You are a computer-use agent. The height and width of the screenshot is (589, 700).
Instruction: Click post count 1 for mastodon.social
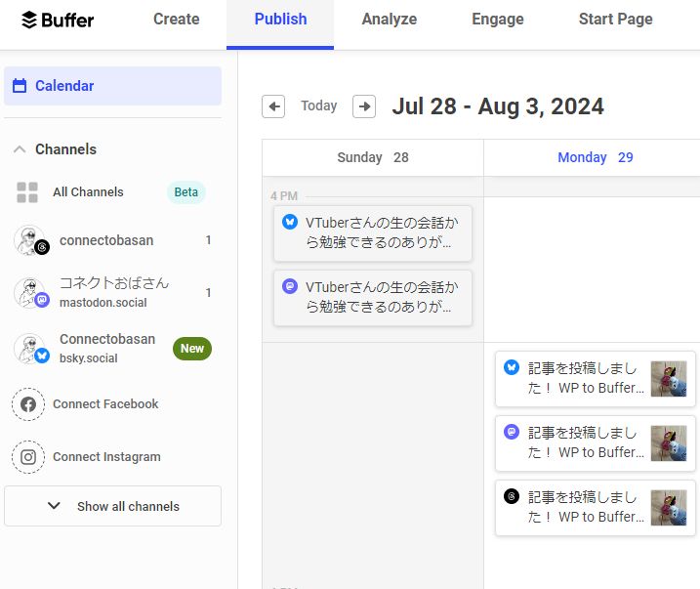[x=208, y=292]
